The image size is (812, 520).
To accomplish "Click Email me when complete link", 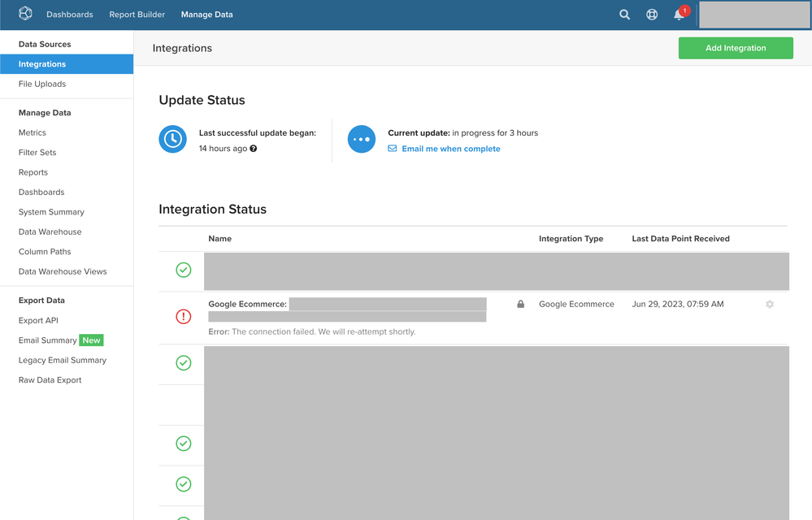I will click(x=450, y=149).
